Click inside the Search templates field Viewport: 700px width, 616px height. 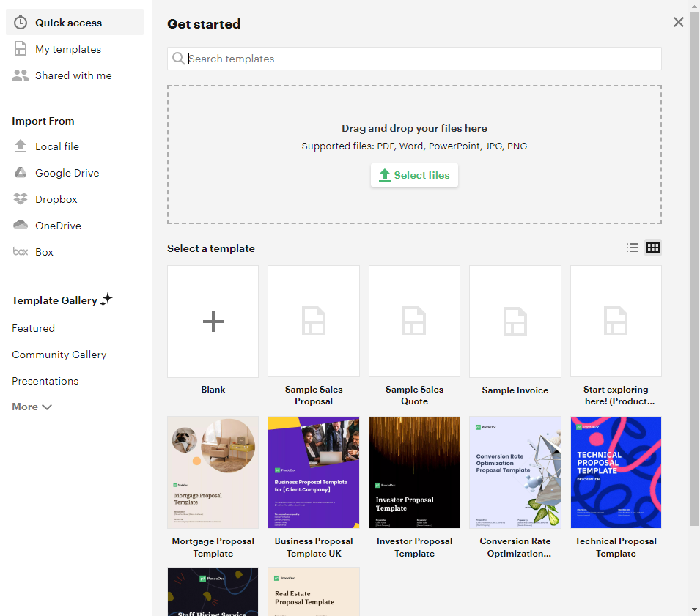coord(414,59)
